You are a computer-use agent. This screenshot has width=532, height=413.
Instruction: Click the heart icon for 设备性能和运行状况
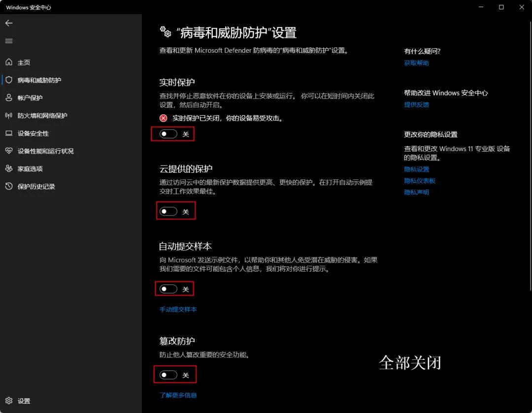(9, 151)
